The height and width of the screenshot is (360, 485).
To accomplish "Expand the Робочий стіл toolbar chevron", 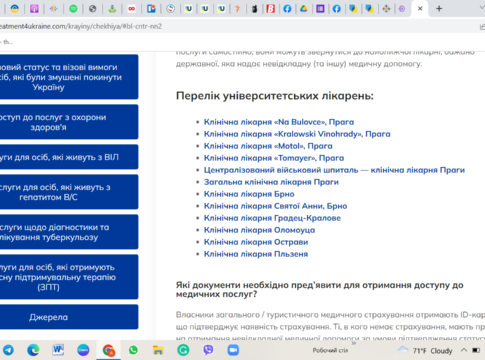I will tap(354, 343).
